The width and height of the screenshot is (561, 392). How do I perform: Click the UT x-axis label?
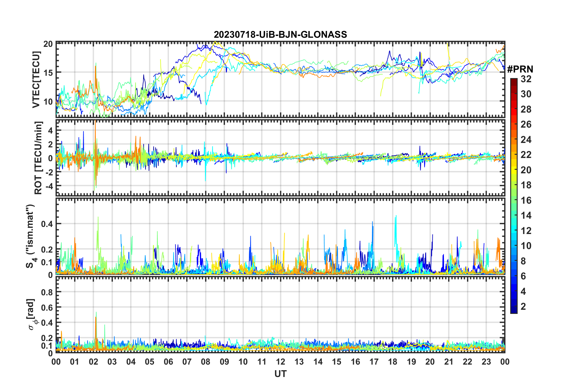coord(280,374)
